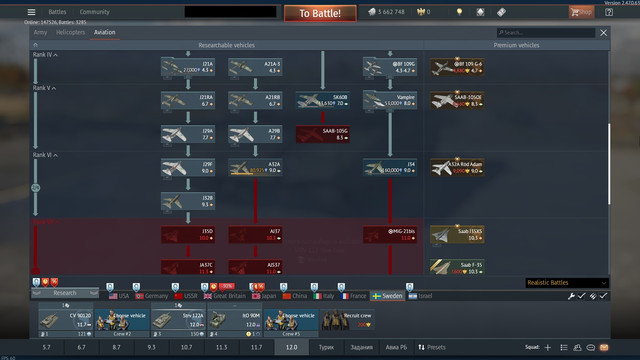The image size is (640, 360).
Task: Select the Germany nation tab
Action: coord(151,296)
